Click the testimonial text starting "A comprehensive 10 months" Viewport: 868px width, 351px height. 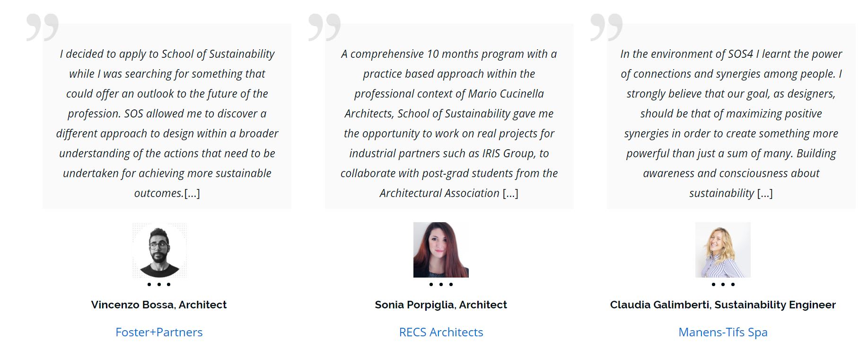(x=449, y=114)
